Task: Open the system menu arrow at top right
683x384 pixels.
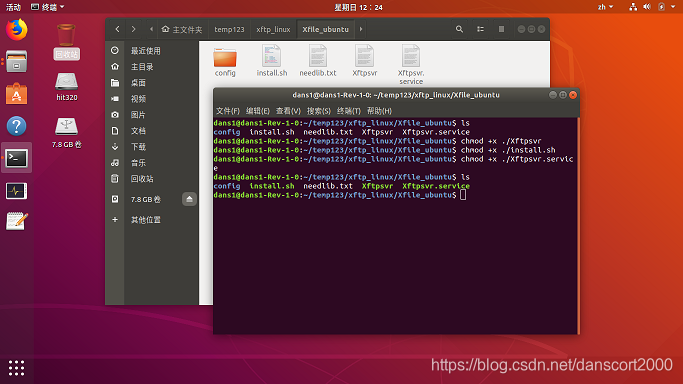Action: pos(673,7)
